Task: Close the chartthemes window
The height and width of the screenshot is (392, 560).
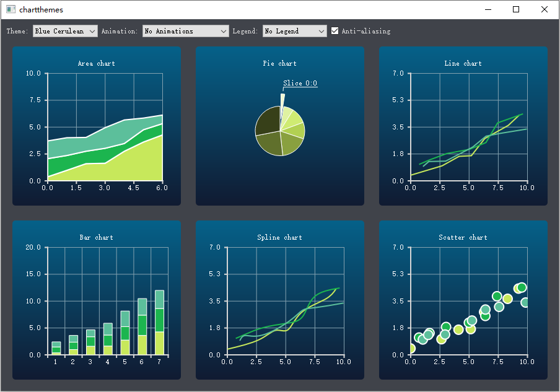Action: (545, 9)
